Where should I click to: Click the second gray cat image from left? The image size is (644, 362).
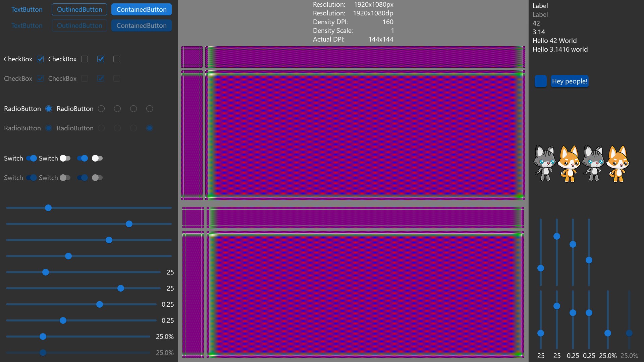593,164
